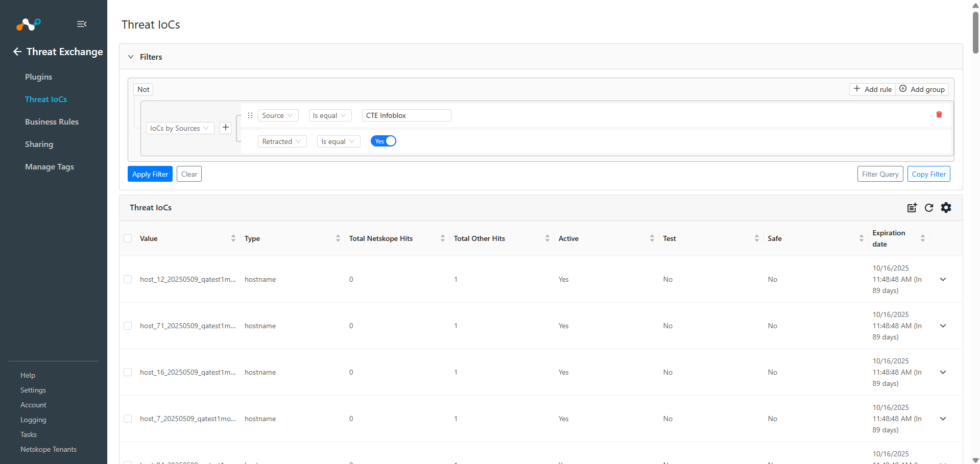This screenshot has width=980, height=464.
Task: Open Business Rules in the sidebar
Action: click(52, 121)
